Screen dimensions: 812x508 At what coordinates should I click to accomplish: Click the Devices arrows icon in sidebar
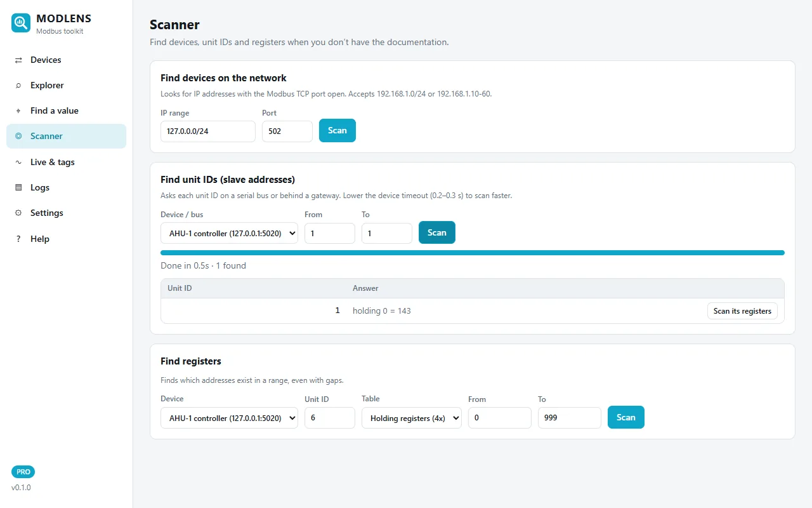[18, 60]
